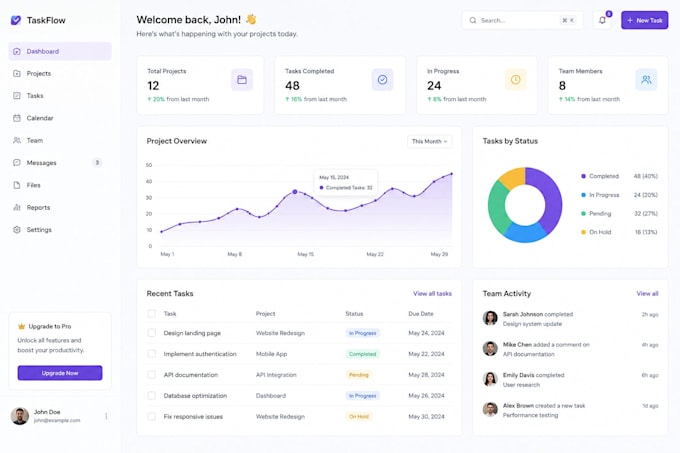Click the folder icon in Total Projects card
680x453 pixels.
pyautogui.click(x=242, y=80)
